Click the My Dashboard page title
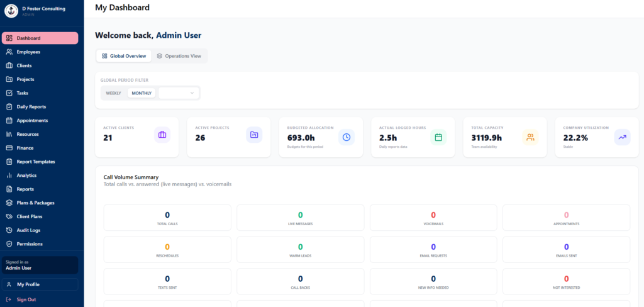 [123, 8]
